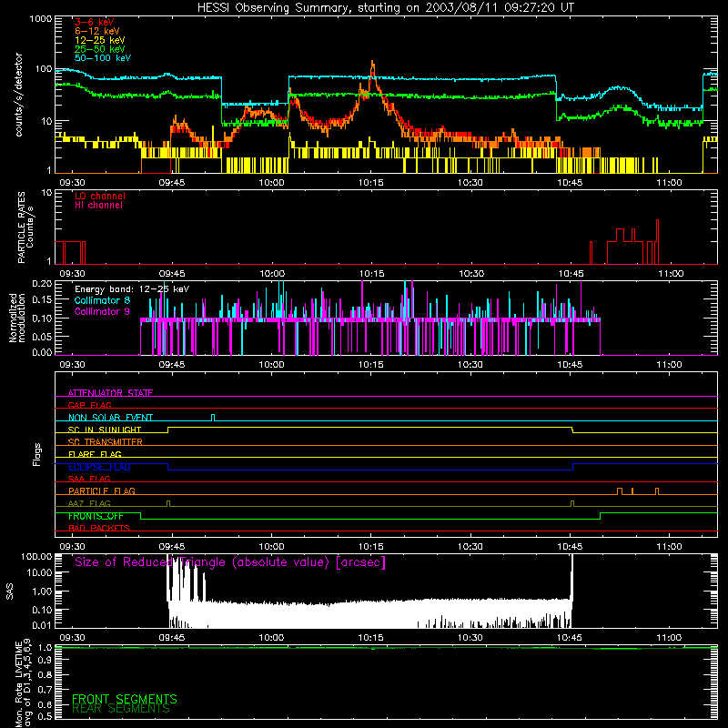Click the 100.00 label on the SAS axis

(x=36, y=556)
